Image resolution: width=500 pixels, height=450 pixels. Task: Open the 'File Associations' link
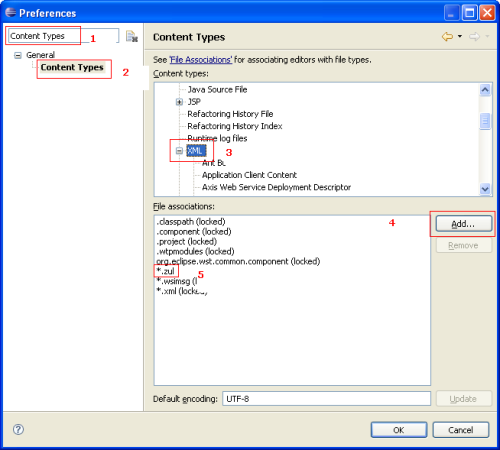201,60
